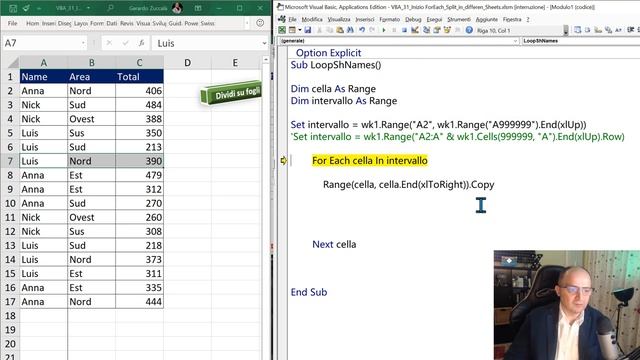Open the Finestra menu
The height and width of the screenshot is (360, 640).
[x=512, y=19]
